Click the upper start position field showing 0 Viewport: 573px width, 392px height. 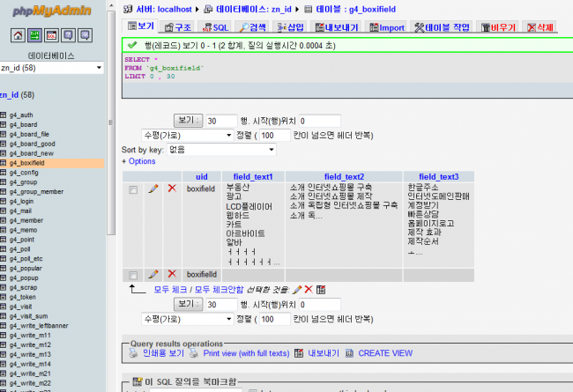(x=320, y=121)
